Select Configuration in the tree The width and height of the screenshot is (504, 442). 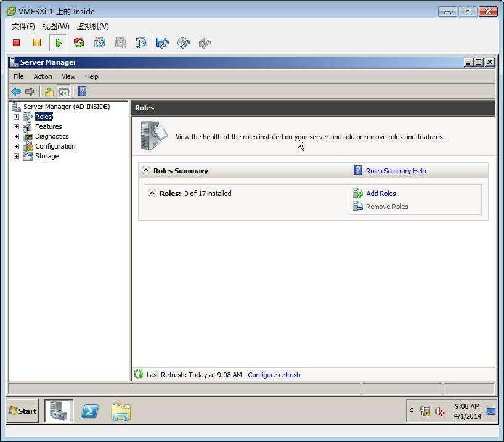(x=55, y=146)
